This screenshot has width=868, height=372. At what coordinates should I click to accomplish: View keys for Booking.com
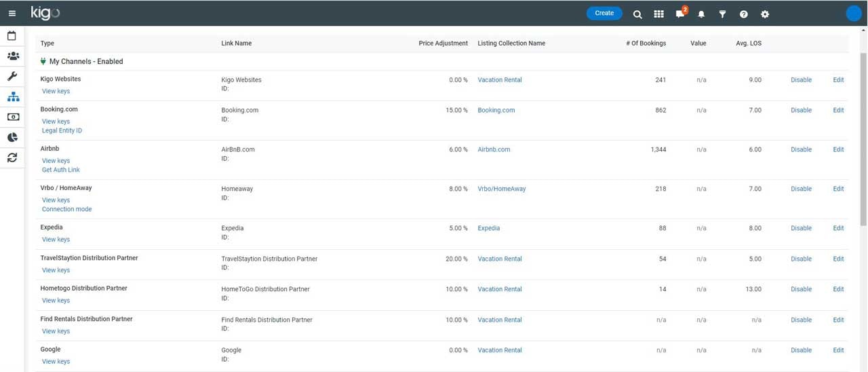pos(56,122)
